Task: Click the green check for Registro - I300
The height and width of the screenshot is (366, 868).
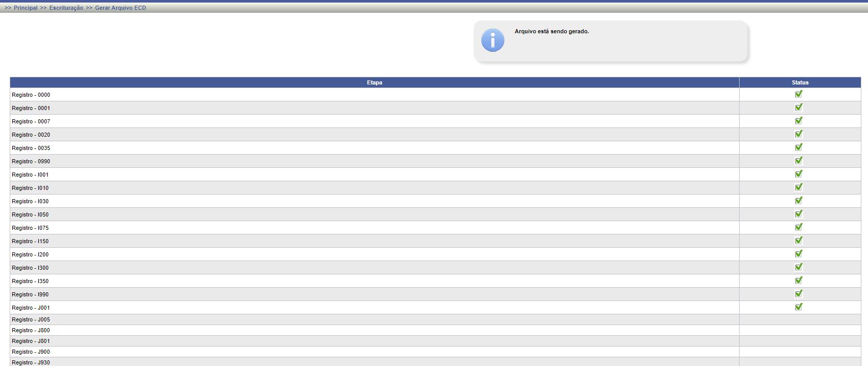Action: [x=798, y=267]
